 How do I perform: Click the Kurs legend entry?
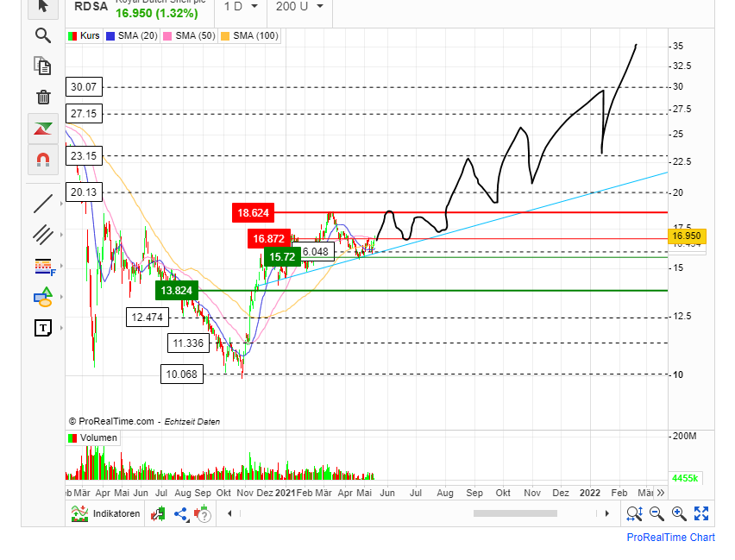(x=84, y=36)
